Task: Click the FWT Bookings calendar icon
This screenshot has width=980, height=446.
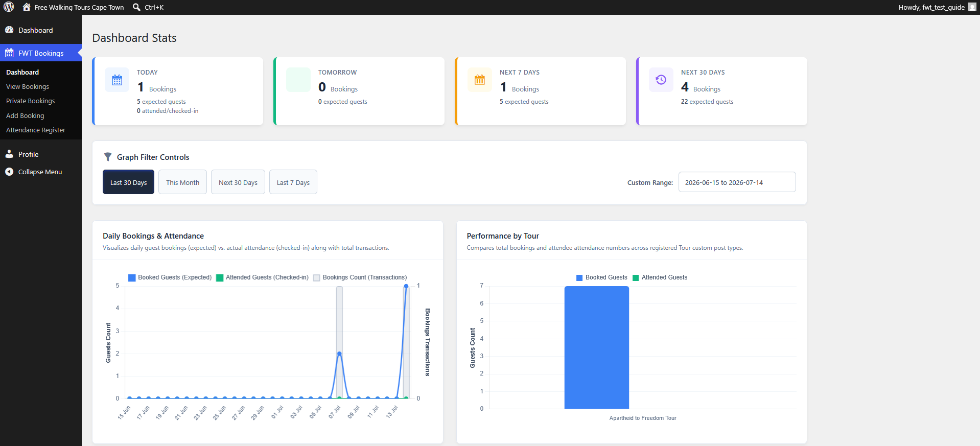Action: (x=9, y=53)
